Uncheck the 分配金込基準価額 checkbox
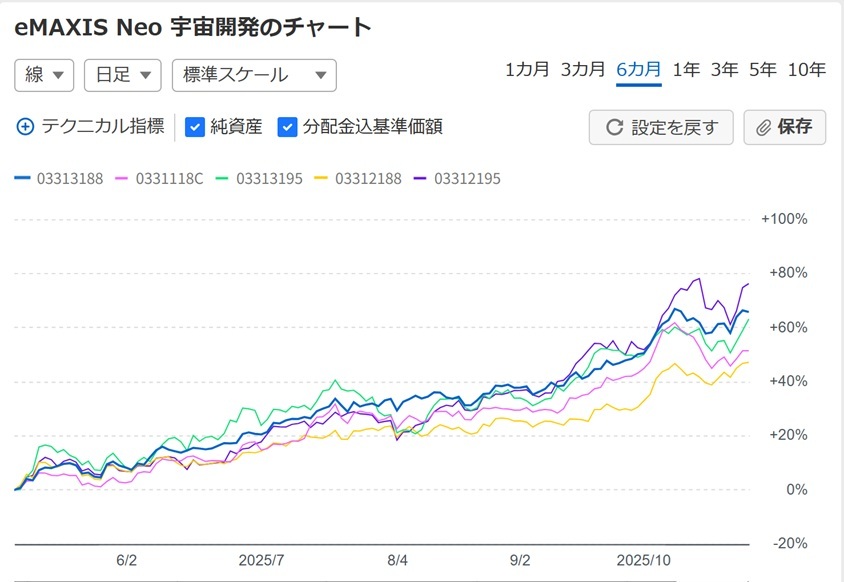The width and height of the screenshot is (844, 582). click(288, 127)
